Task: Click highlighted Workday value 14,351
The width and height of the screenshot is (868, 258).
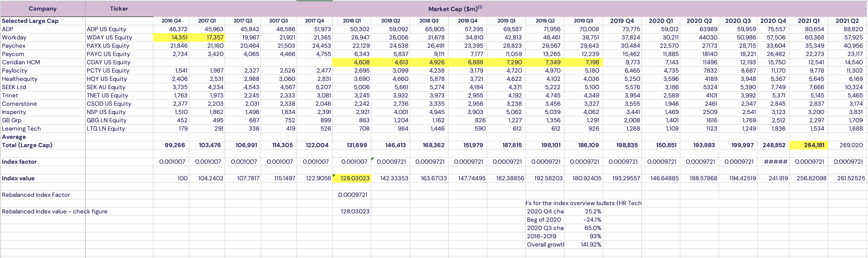Action: pyautogui.click(x=171, y=37)
